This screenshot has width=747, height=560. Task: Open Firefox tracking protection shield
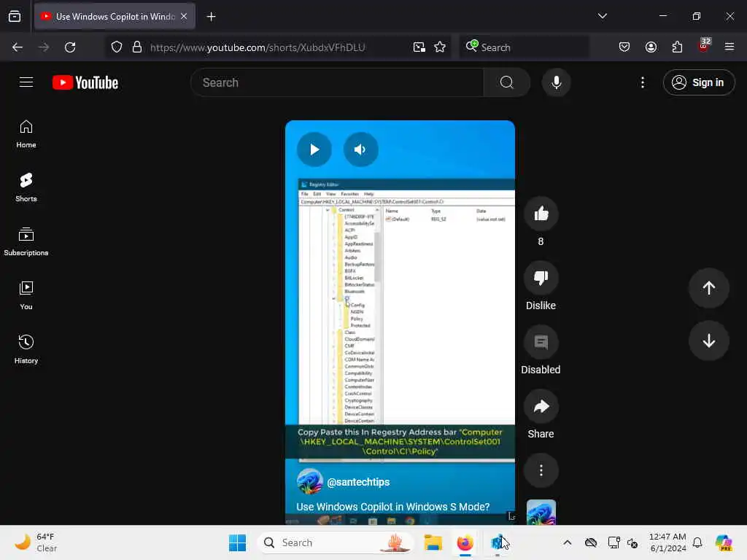click(117, 47)
